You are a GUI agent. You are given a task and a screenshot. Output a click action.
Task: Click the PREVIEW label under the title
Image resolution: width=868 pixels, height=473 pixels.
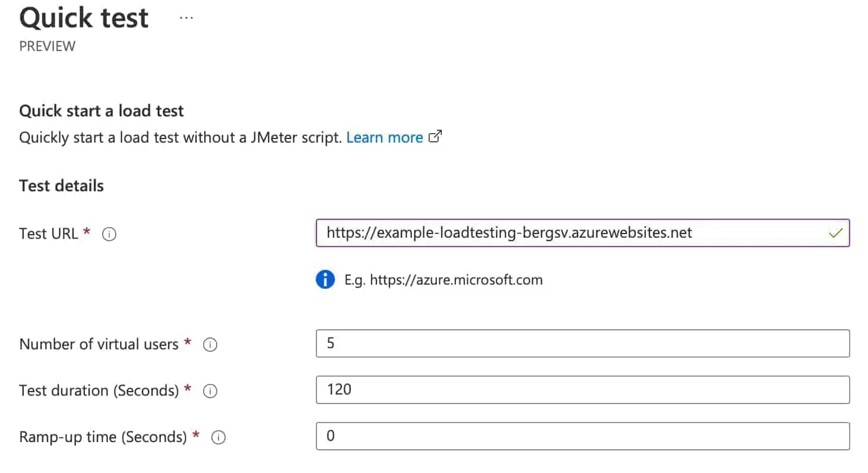pos(47,46)
